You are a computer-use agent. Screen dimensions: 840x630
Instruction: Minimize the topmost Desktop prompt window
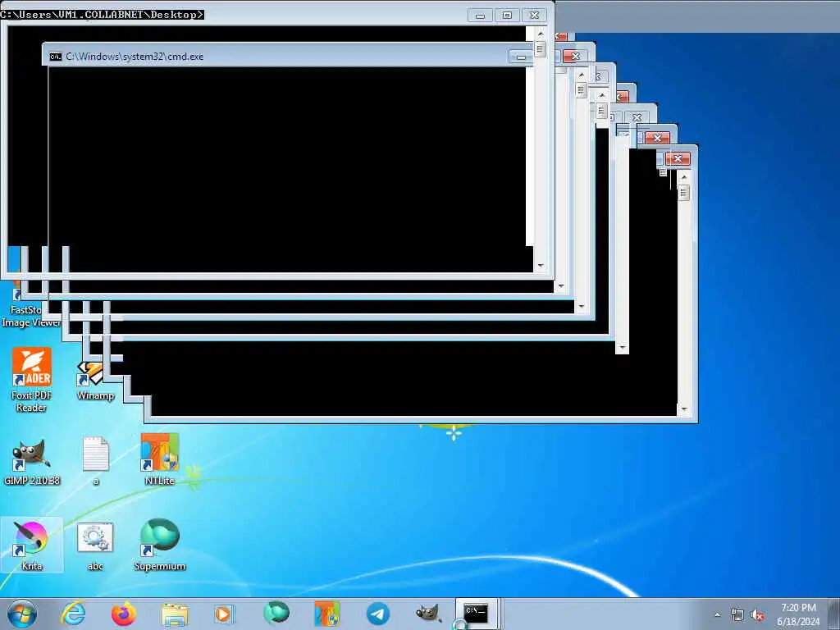pos(480,16)
